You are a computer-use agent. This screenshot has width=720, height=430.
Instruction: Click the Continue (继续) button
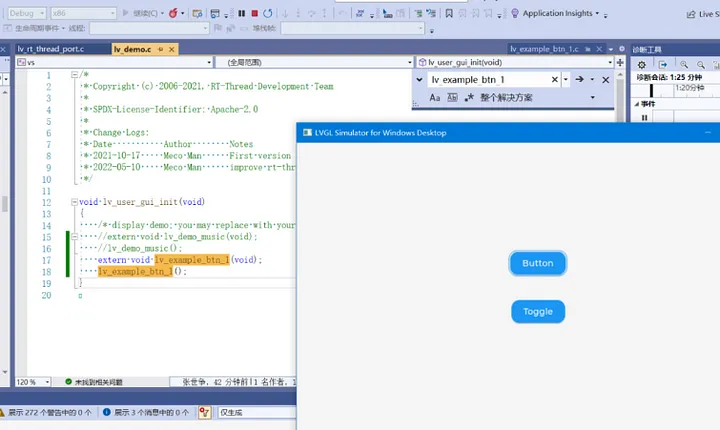[141, 13]
